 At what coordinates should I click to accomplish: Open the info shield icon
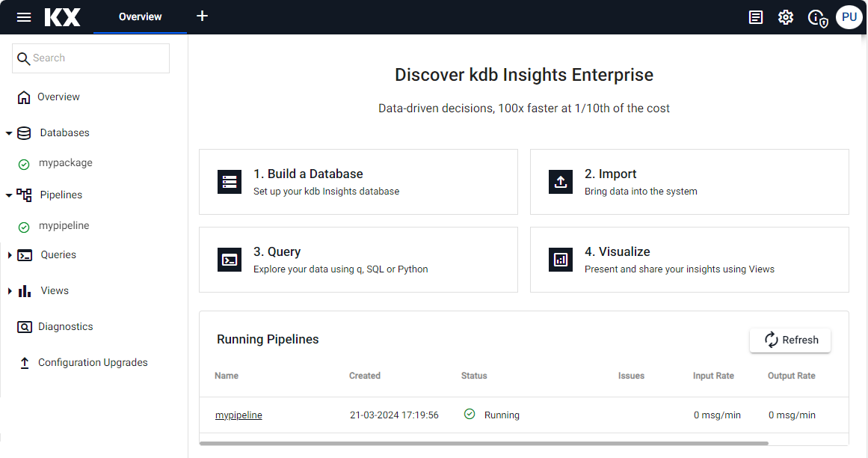(x=818, y=18)
